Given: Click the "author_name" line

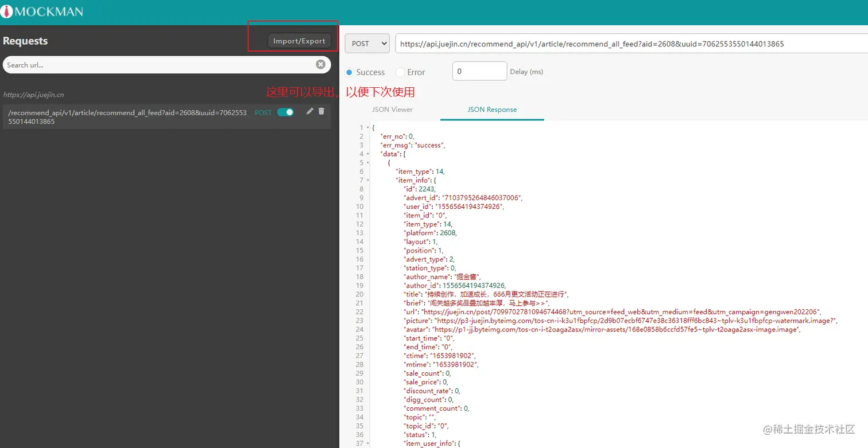Looking at the screenshot, I should 442,276.
